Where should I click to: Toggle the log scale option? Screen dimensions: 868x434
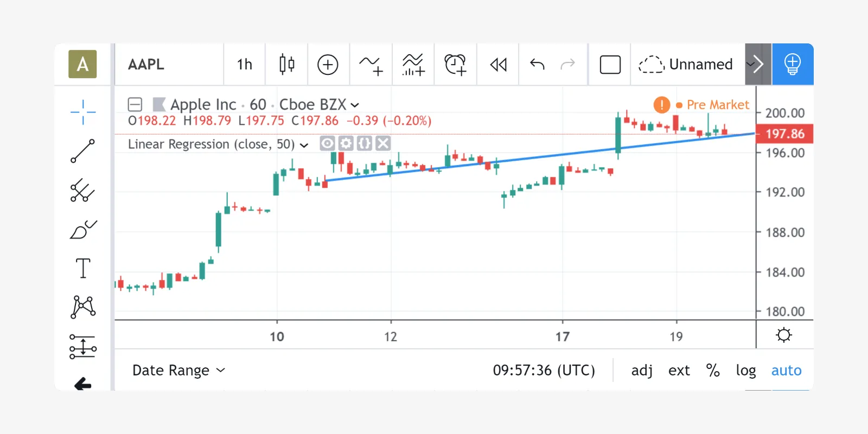[x=745, y=371]
